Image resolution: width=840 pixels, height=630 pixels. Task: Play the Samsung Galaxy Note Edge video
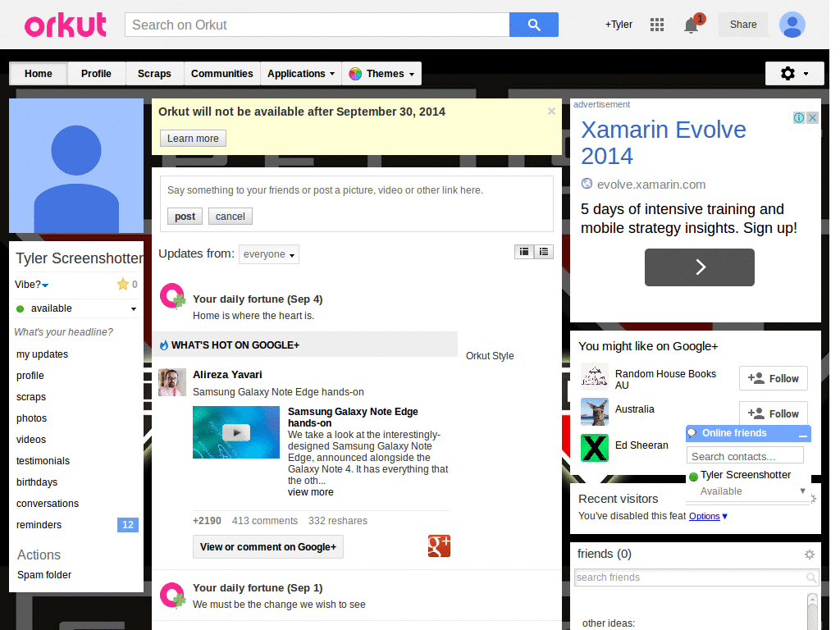[235, 431]
